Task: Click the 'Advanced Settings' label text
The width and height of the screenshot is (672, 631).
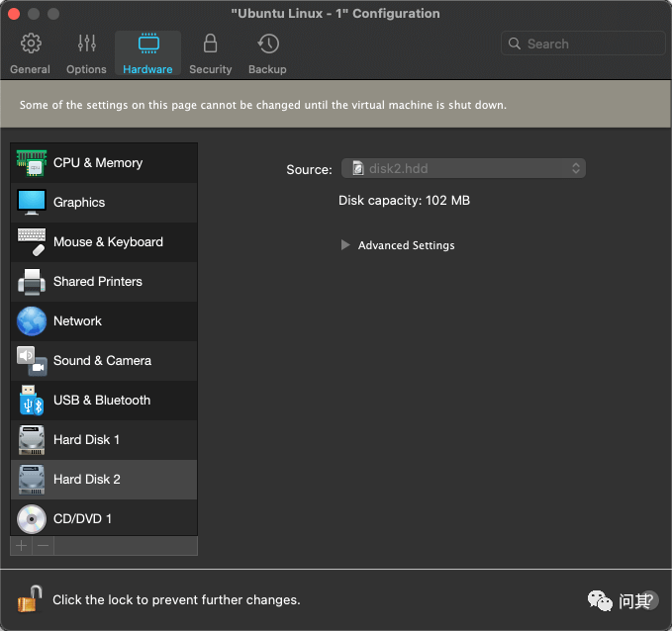Action: 407,245
